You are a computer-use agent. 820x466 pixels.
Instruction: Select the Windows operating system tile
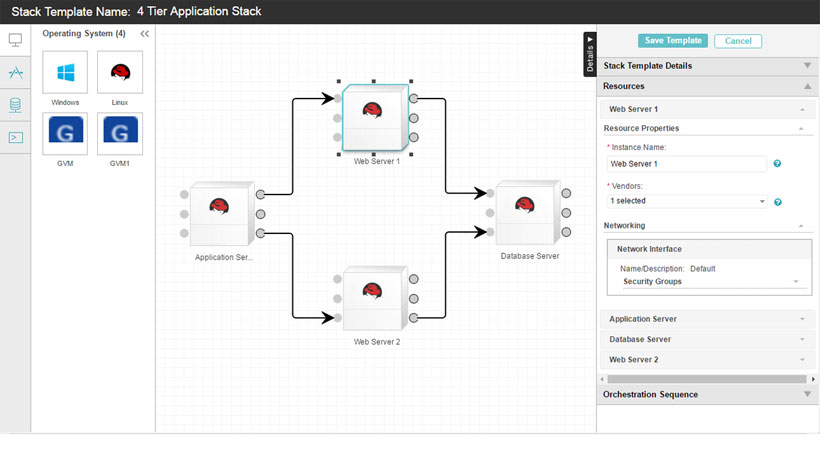65,72
